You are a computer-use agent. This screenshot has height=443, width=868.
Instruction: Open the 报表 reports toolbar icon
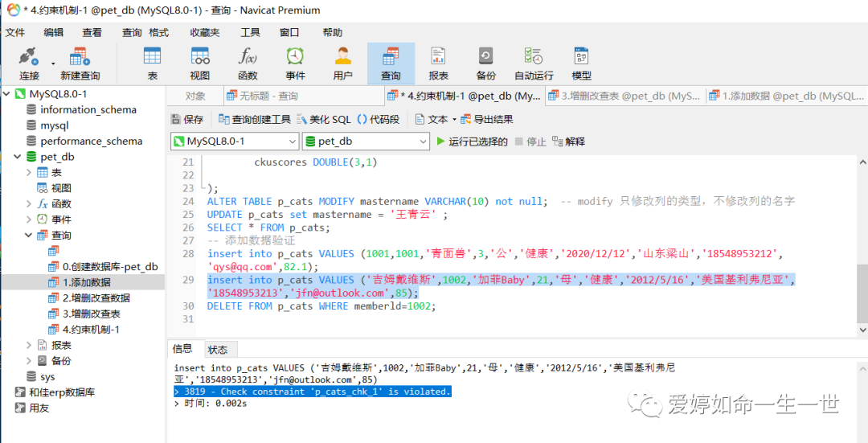439,64
